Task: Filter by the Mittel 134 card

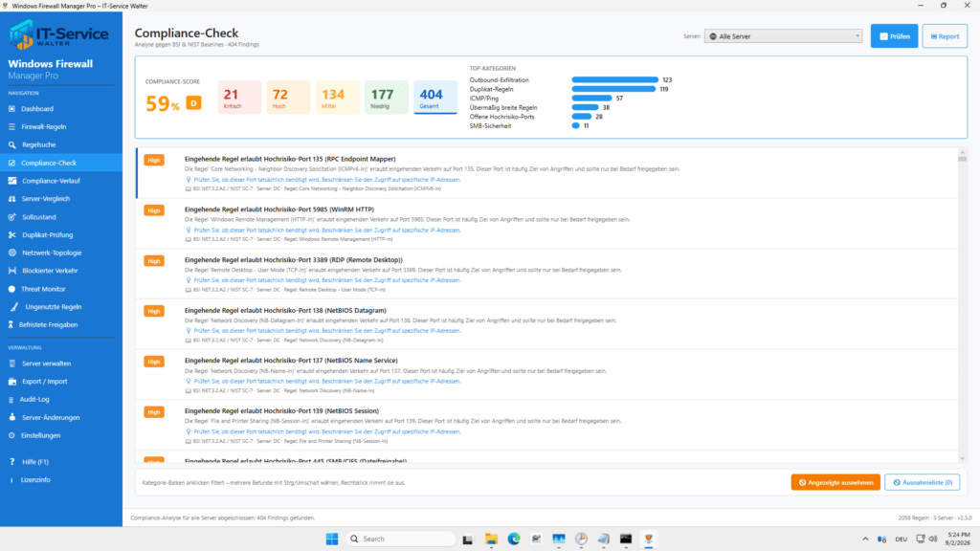Action: click(337, 97)
